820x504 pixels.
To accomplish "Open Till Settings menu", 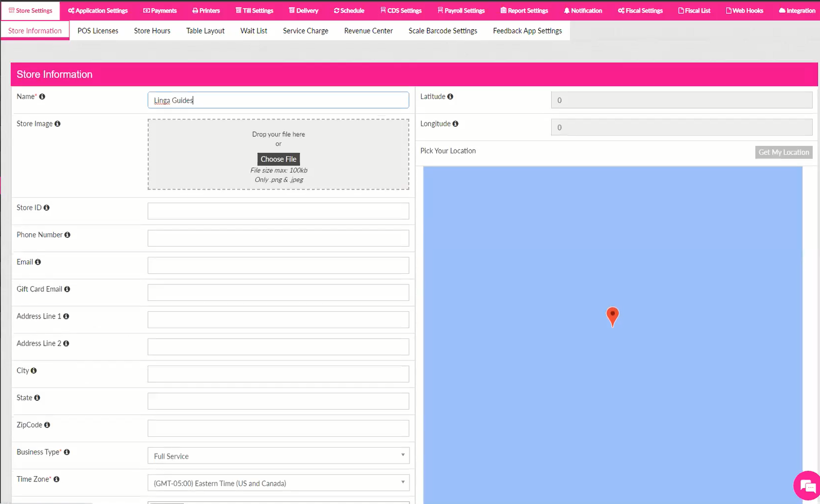I will [x=255, y=11].
